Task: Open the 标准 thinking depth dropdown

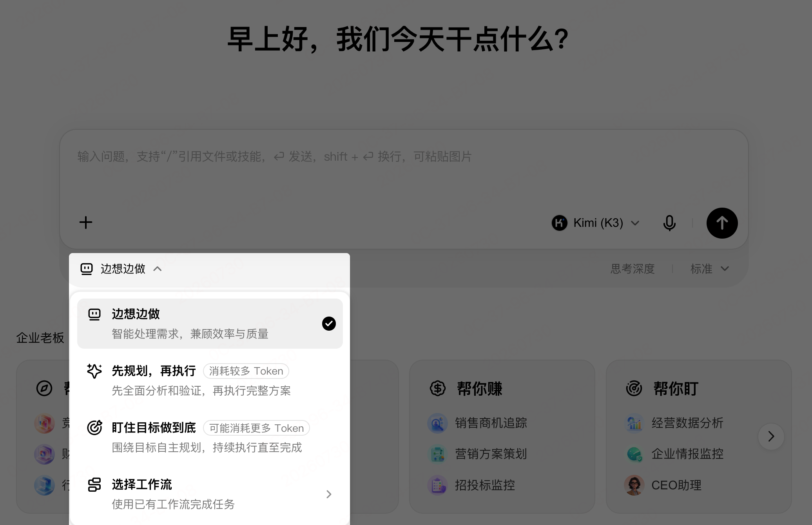Action: [x=709, y=269]
